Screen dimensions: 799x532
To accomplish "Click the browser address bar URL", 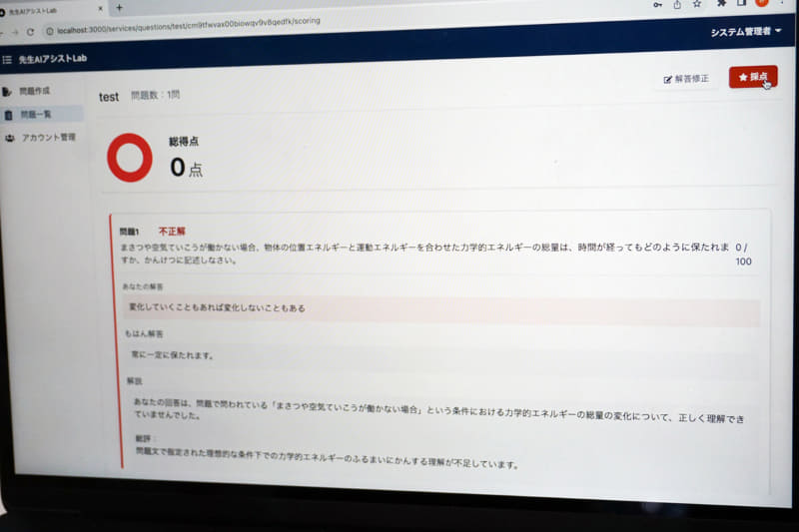I will (x=189, y=26).
